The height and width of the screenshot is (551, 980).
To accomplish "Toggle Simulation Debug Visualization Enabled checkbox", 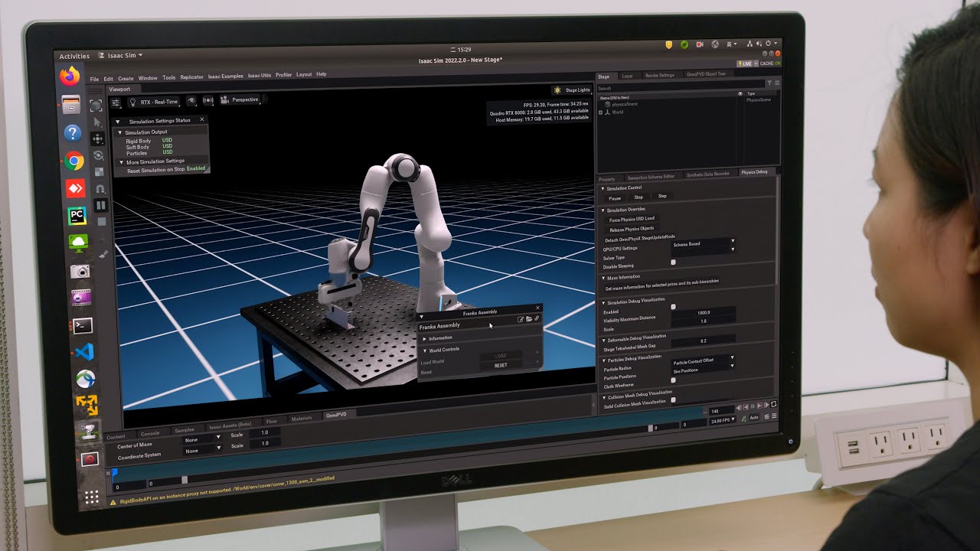I will click(673, 307).
